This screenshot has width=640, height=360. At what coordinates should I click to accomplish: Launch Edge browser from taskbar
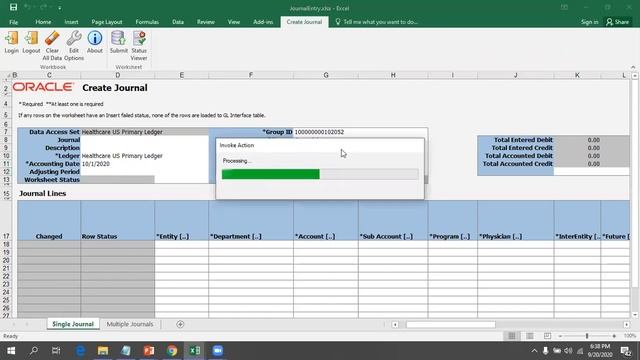pyautogui.click(x=80, y=351)
